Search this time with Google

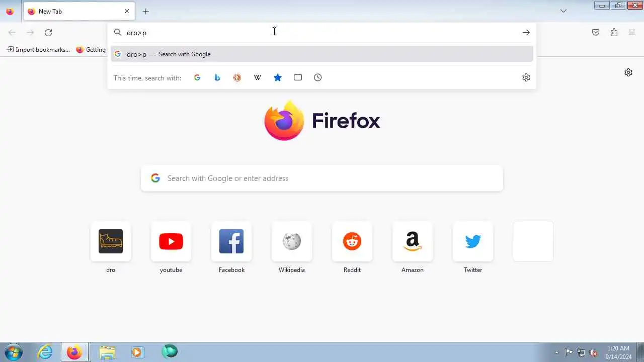[197, 77]
